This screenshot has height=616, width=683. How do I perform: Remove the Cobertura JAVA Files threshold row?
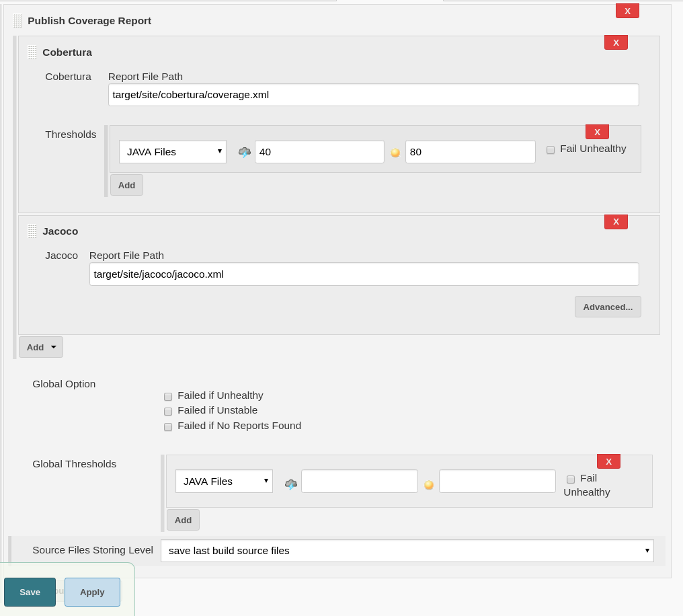(597, 132)
